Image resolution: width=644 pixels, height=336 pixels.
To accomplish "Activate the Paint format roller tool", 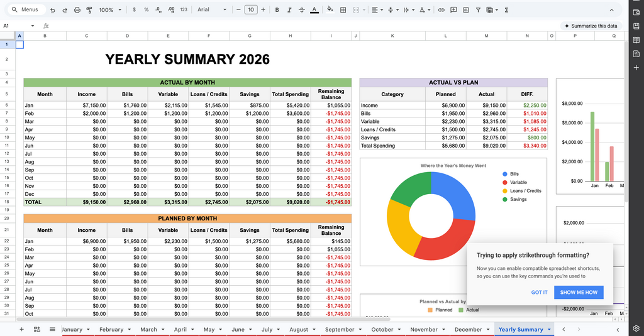I will (89, 10).
